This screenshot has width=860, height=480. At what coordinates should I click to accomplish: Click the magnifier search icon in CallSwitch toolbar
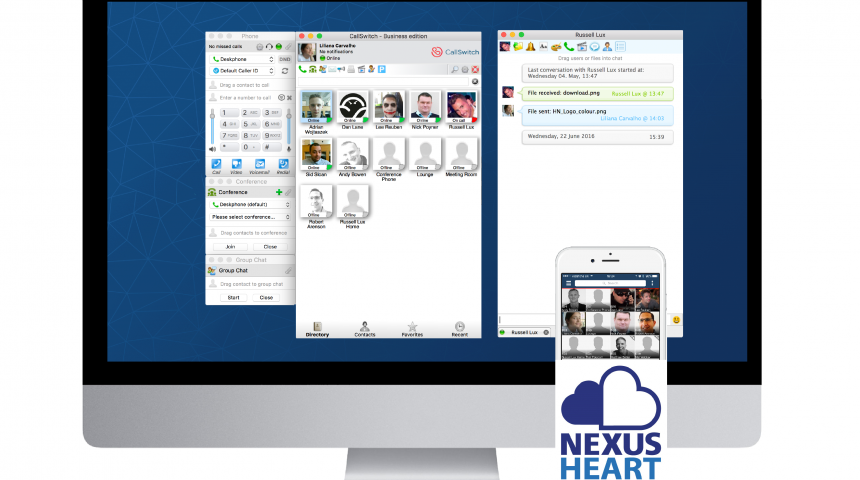455,70
